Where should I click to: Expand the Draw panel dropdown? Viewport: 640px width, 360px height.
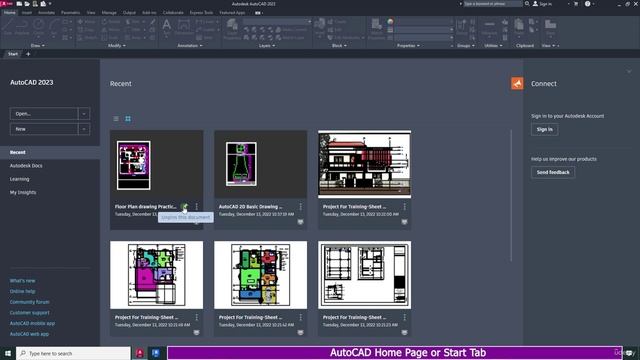tap(38, 46)
